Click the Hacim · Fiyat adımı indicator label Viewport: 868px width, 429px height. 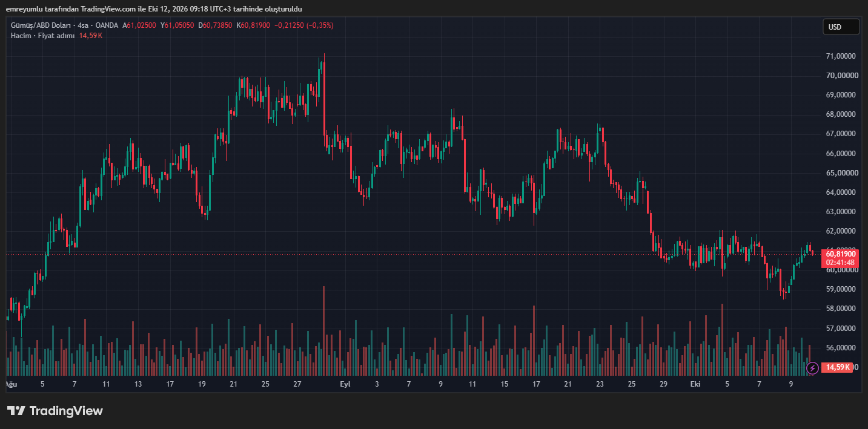(x=42, y=36)
